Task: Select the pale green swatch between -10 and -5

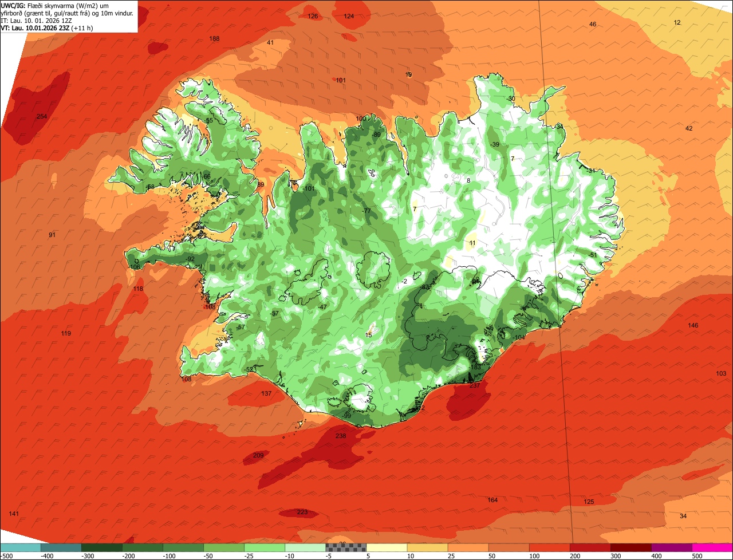Action: pos(305,548)
